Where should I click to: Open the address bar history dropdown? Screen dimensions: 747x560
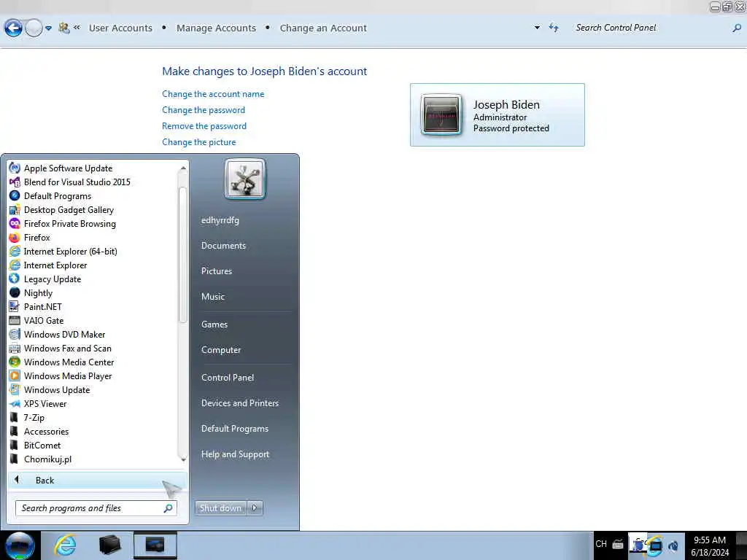pyautogui.click(x=537, y=28)
